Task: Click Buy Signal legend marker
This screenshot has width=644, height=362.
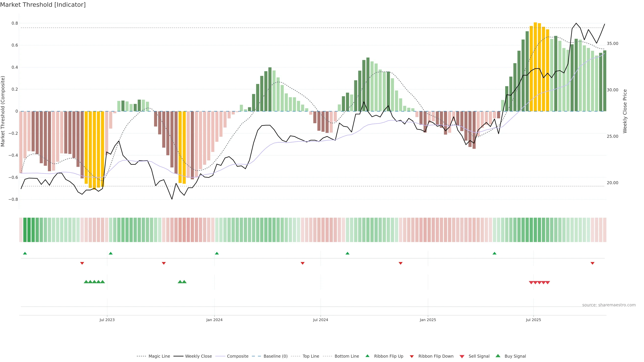Action: tap(498, 356)
